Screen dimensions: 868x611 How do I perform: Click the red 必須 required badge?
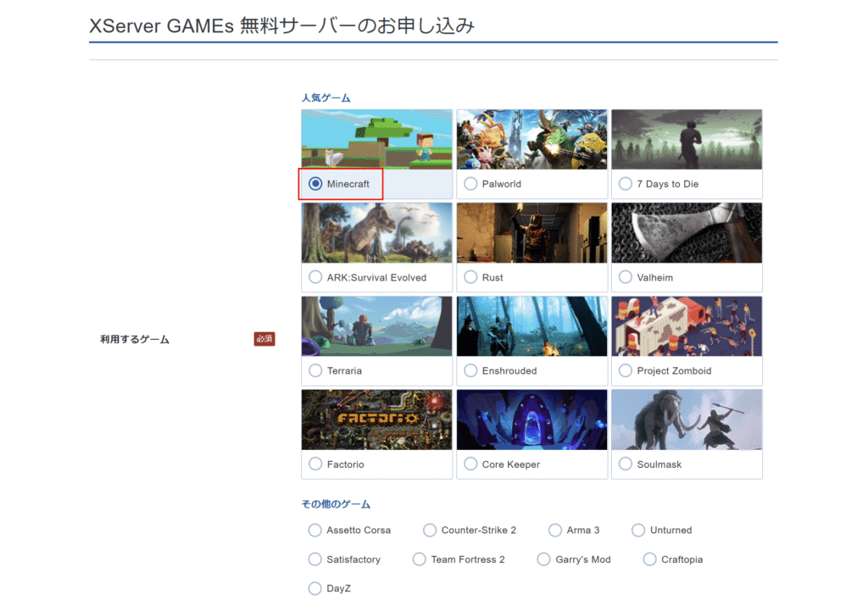click(264, 339)
